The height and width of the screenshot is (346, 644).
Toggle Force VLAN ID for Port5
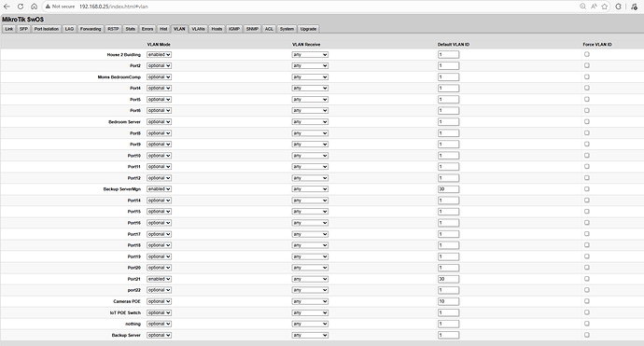(x=586, y=100)
